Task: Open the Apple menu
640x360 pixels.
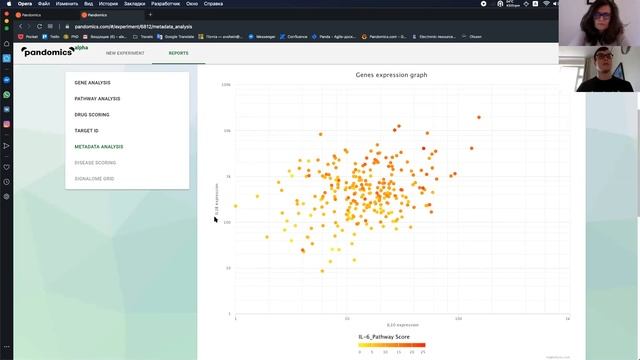Action: (x=9, y=4)
